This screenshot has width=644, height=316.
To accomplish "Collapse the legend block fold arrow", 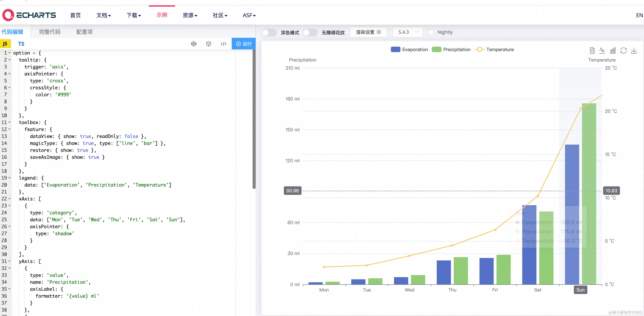I will [x=10, y=178].
